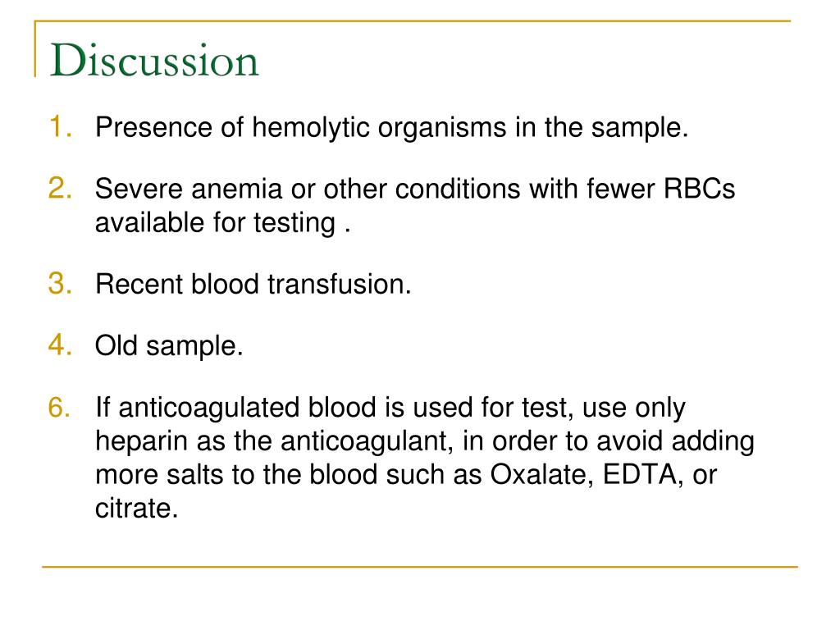
Task: Select list number 4 marker
Action: (60, 345)
